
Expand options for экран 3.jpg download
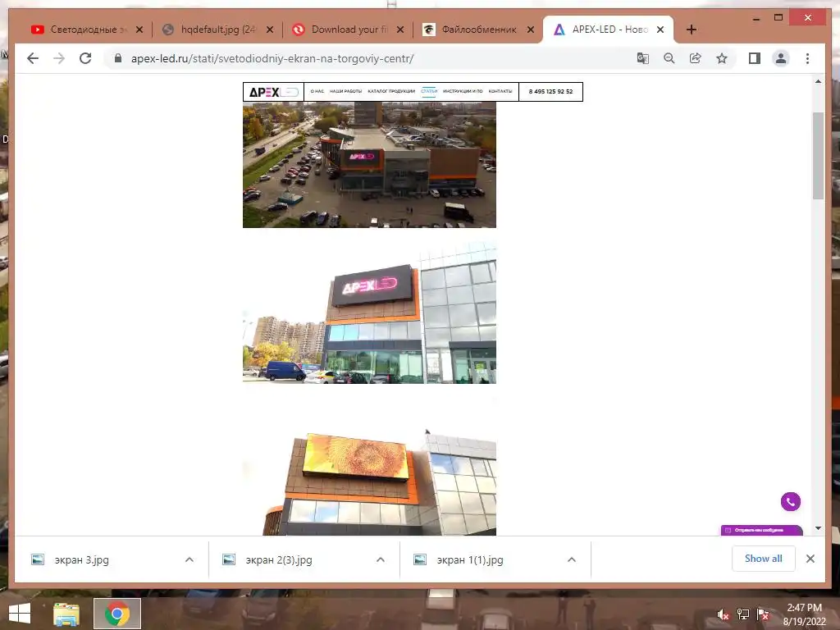pos(189,559)
